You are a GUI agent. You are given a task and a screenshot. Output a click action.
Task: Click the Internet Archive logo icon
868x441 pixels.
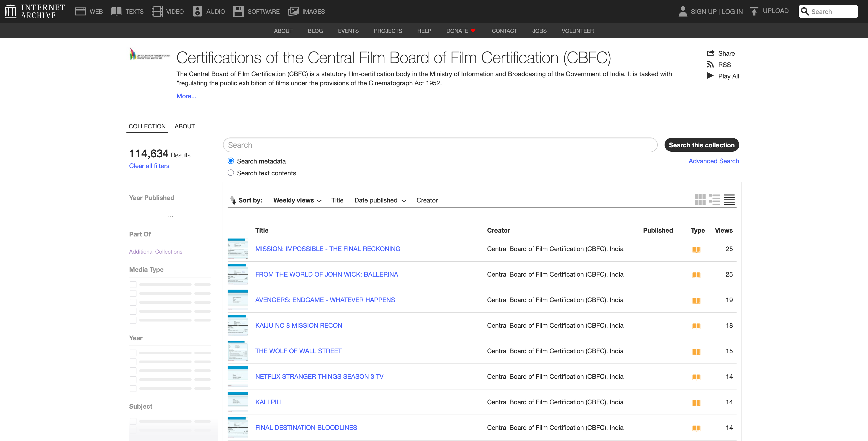10,11
